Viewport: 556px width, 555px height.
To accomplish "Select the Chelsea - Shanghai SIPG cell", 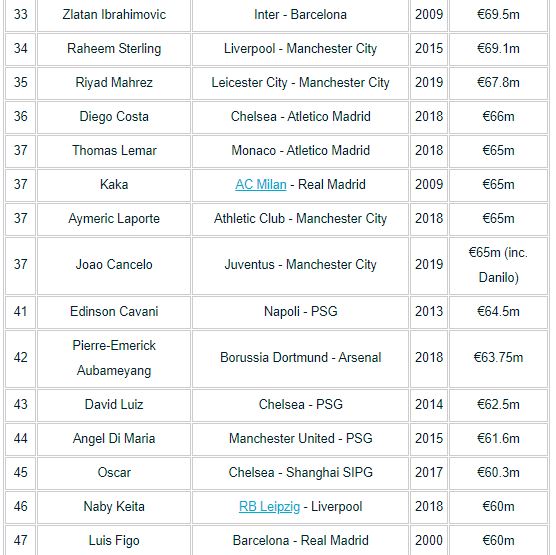I will click(x=301, y=473).
